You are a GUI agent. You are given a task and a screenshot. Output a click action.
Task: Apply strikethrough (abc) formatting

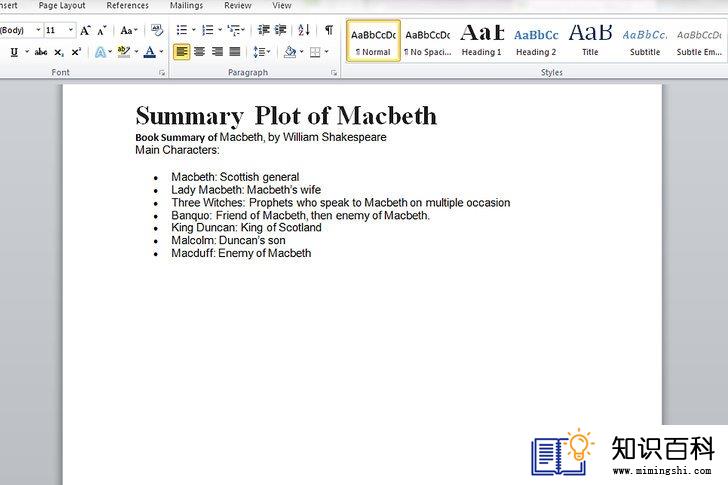coord(41,52)
